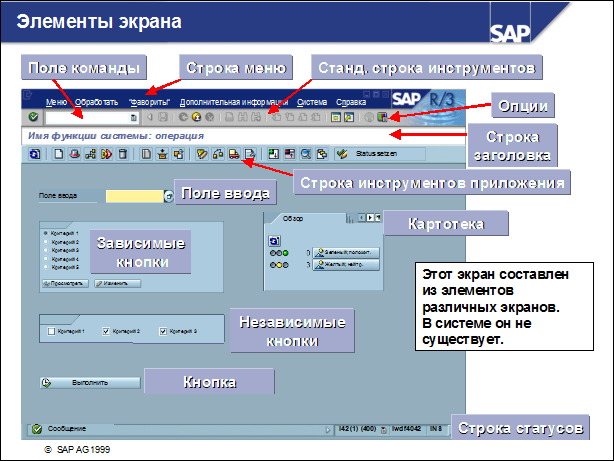Image resolution: width=614 pixels, height=461 pixels.
Task: Click the colorful Options layout icon
Action: coord(382,117)
